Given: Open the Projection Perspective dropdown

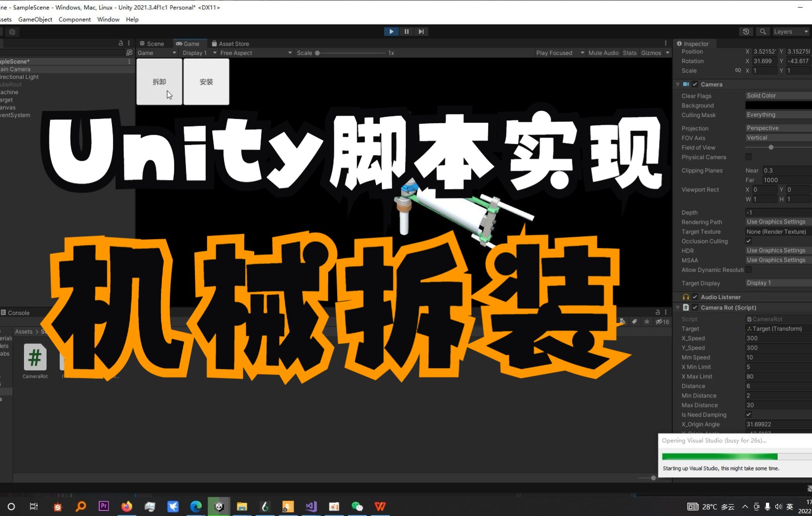Looking at the screenshot, I should point(779,128).
